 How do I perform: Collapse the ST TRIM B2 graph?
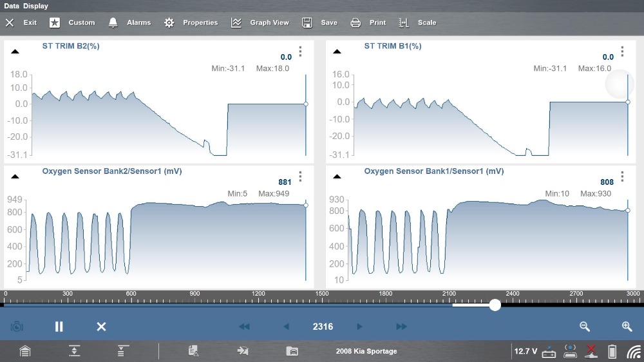[15, 52]
